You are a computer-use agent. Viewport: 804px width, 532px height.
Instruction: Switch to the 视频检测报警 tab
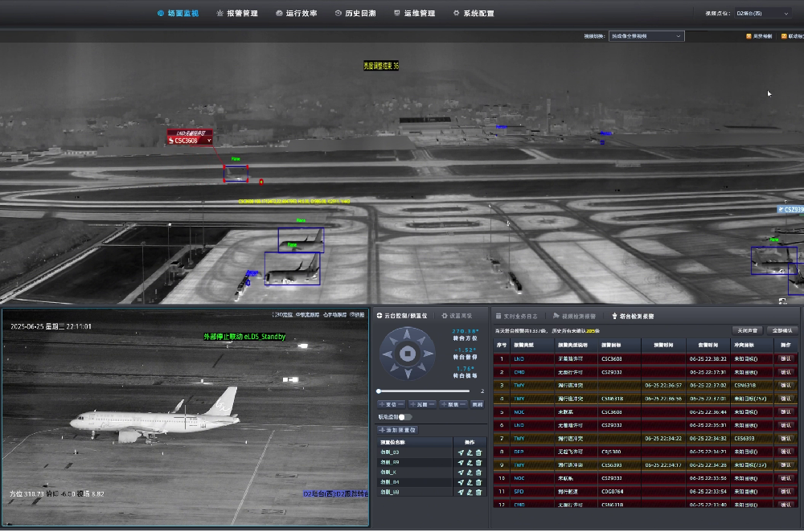(x=574, y=317)
